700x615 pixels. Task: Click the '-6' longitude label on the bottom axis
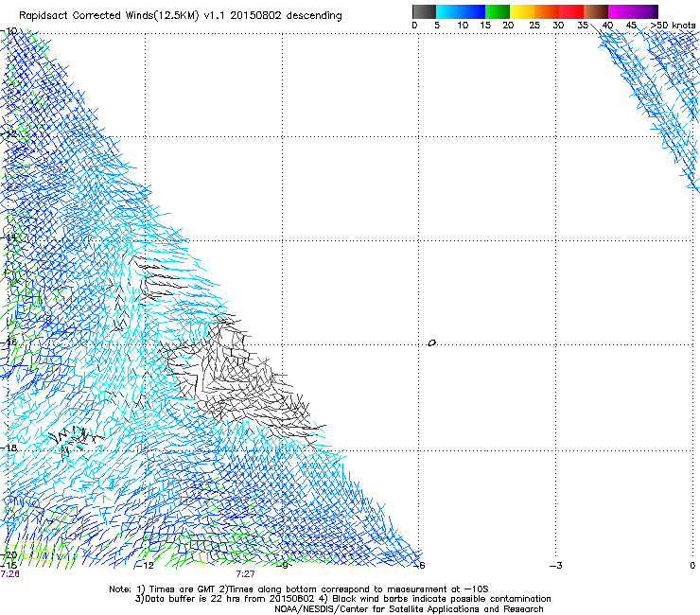(x=419, y=566)
